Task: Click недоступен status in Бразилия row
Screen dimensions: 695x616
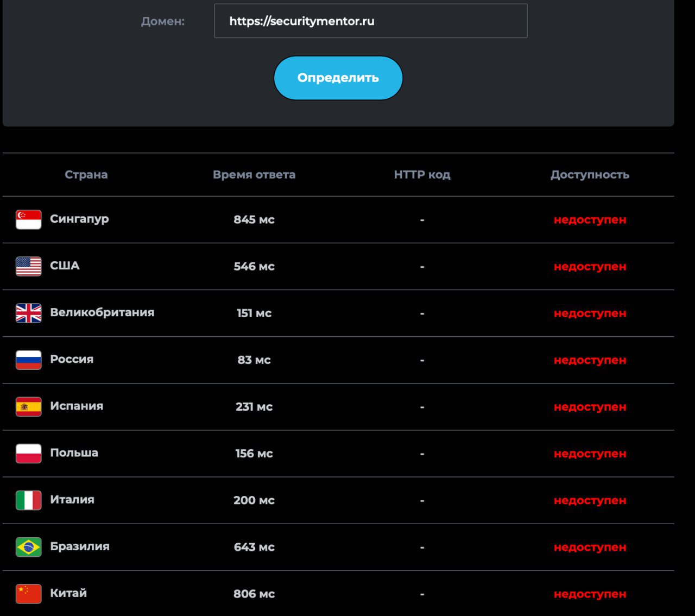Action: pyautogui.click(x=590, y=547)
